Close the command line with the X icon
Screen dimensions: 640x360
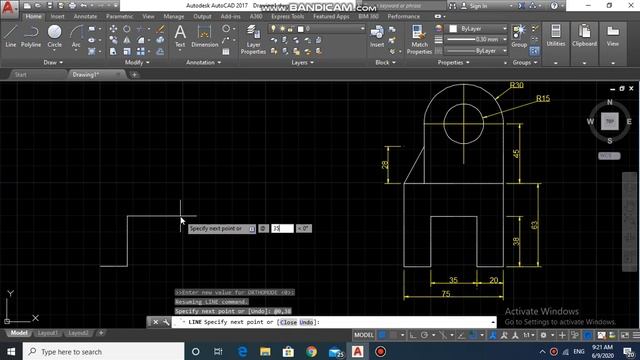click(156, 322)
